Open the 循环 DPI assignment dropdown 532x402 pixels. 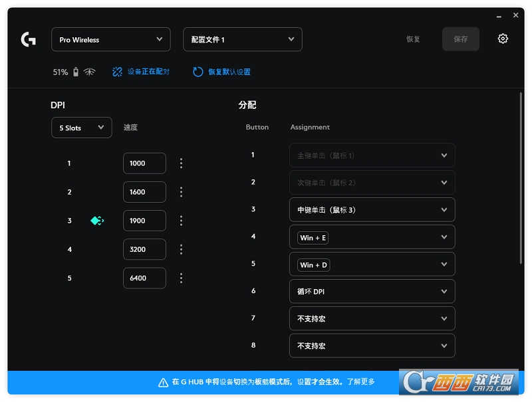372,292
